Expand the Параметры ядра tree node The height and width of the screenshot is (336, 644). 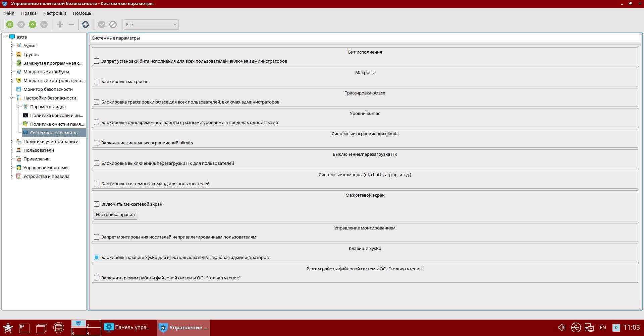click(18, 107)
